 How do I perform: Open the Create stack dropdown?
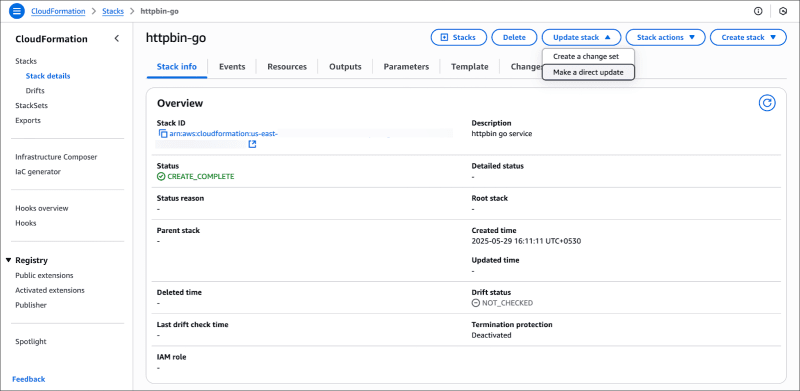pyautogui.click(x=748, y=37)
